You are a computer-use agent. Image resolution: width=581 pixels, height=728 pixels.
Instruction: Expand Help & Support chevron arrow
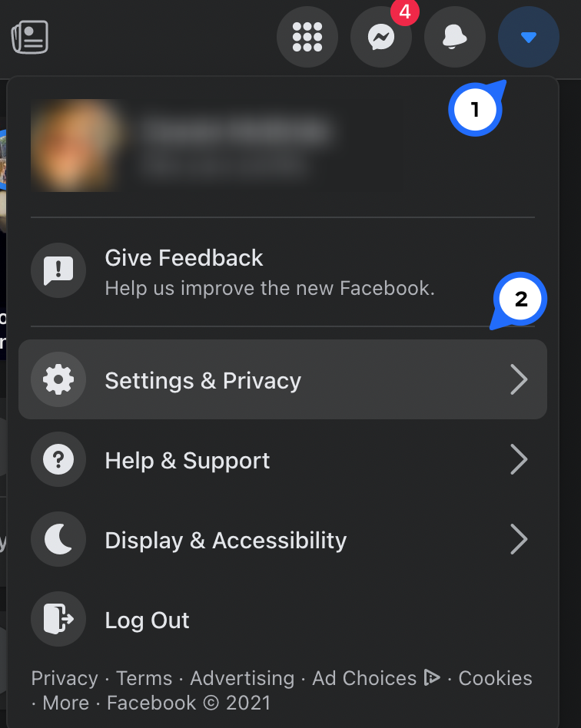[x=520, y=460]
